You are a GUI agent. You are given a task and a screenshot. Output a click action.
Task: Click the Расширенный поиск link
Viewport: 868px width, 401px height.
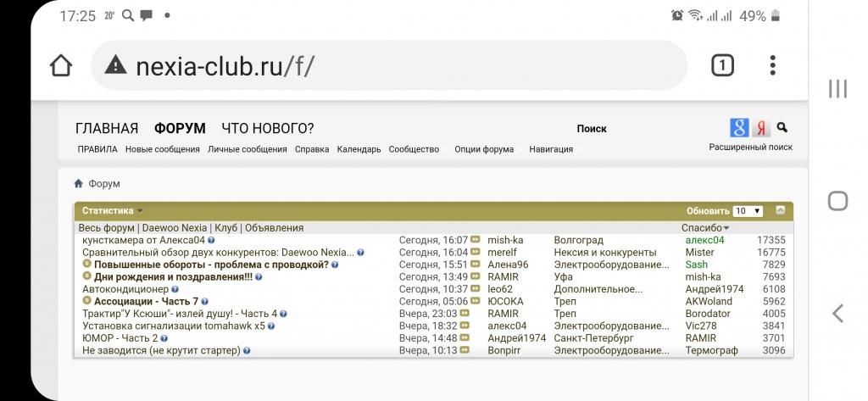click(x=750, y=147)
